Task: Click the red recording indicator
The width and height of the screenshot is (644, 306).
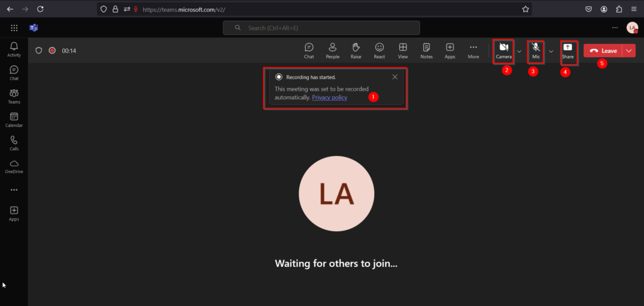Action: click(x=52, y=51)
